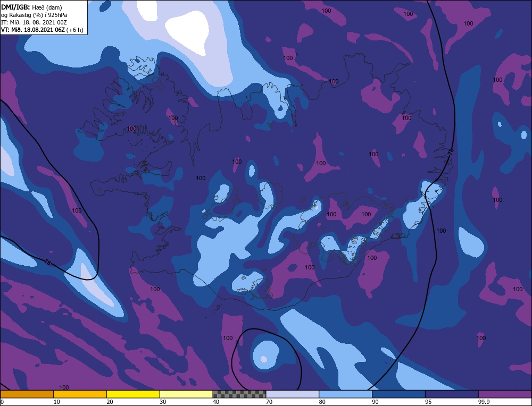The width and height of the screenshot is (532, 406).
Task: Click the orange 10–20 legend swatch
Action: [80, 394]
